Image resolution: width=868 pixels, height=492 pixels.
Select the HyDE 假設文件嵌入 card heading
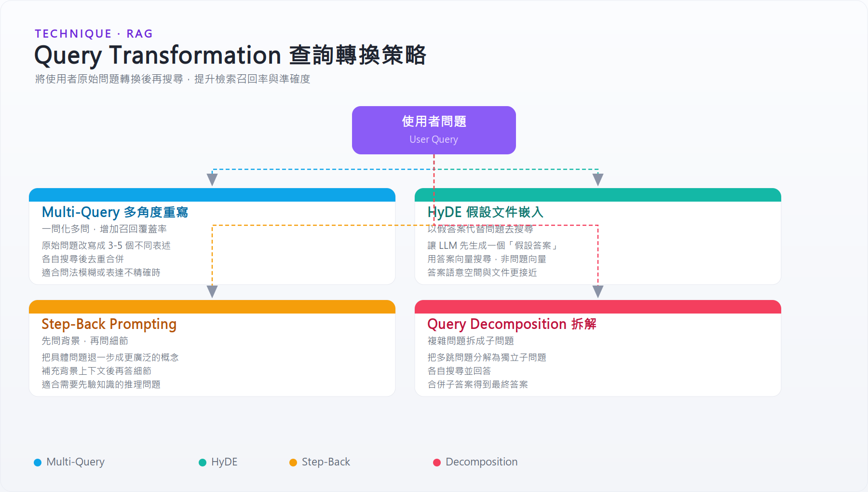[485, 212]
